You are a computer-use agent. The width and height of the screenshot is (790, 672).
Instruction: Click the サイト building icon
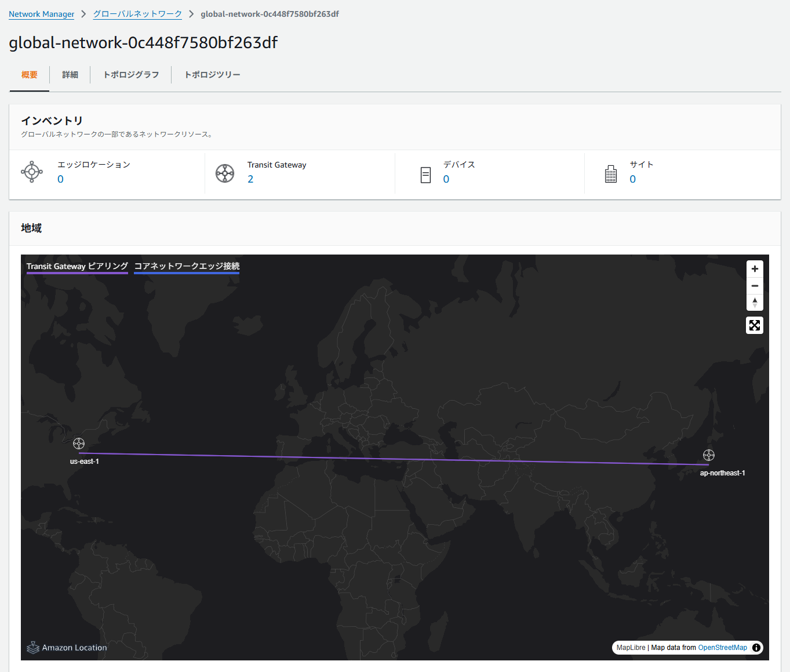[x=611, y=174]
